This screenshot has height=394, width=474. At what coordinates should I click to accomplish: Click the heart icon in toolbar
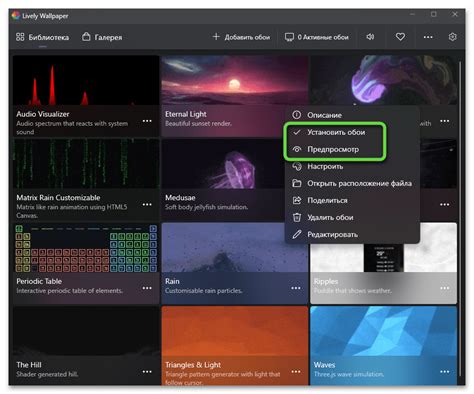[400, 37]
